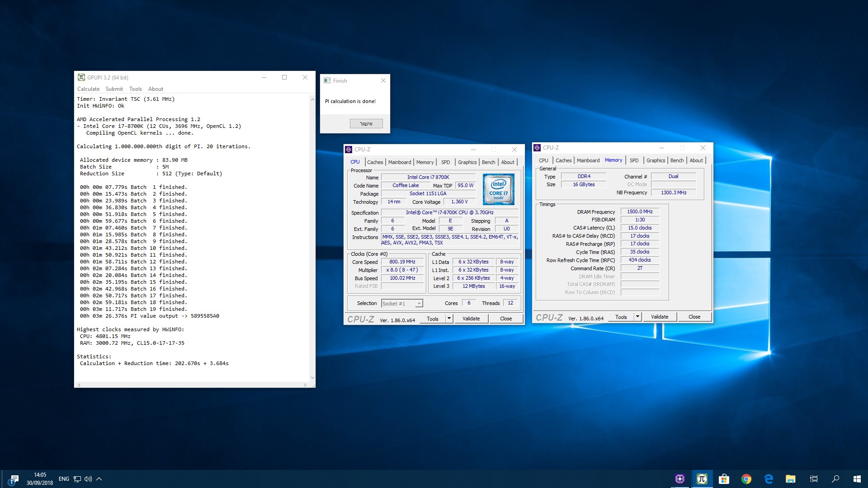Screen dimensions: 868x488
Task: Select About tab in Memory window
Action: tap(696, 160)
